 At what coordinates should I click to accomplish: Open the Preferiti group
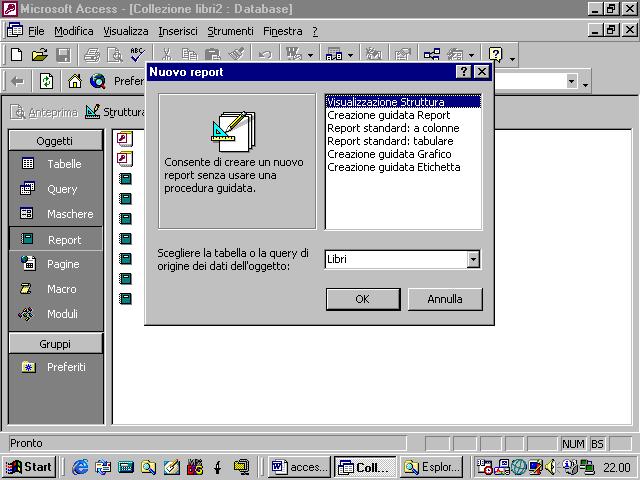click(x=56, y=367)
